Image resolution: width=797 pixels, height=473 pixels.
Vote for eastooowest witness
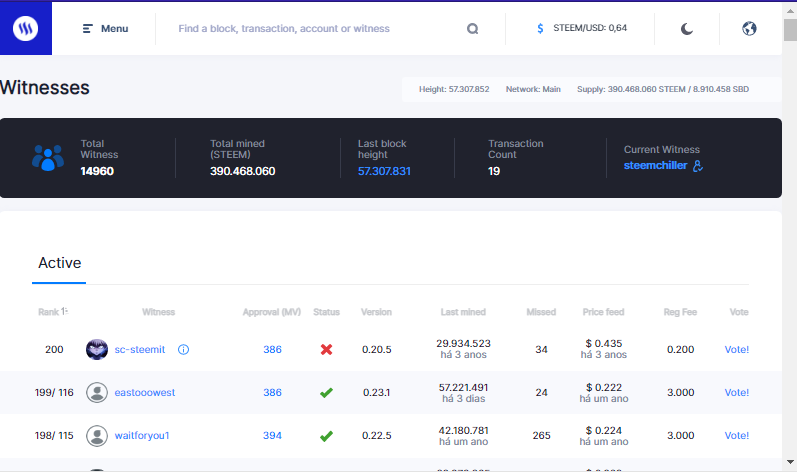click(737, 393)
